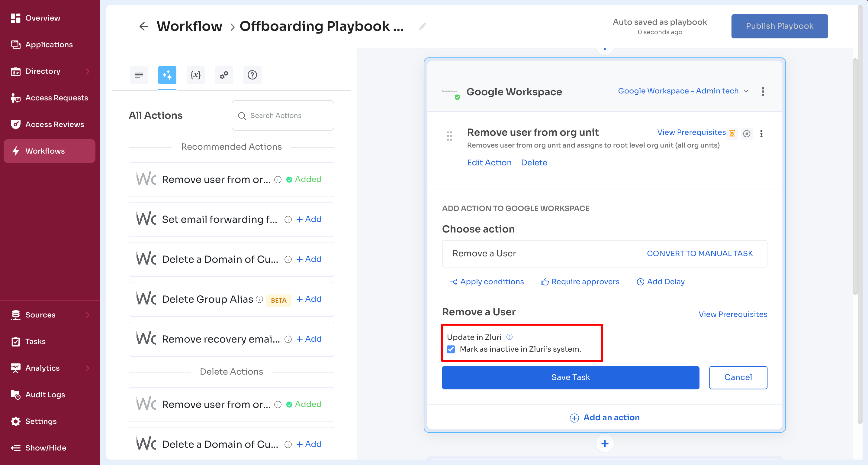Select Access Reviews in the sidebar
Screen dimensions: 868x465
coord(55,124)
